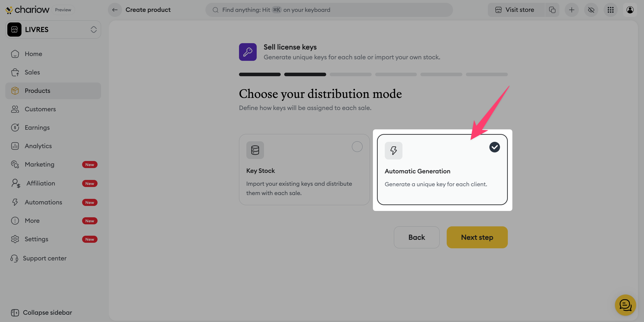Collapse the sidebar
Screen dimensions: 644x322
pos(42,312)
